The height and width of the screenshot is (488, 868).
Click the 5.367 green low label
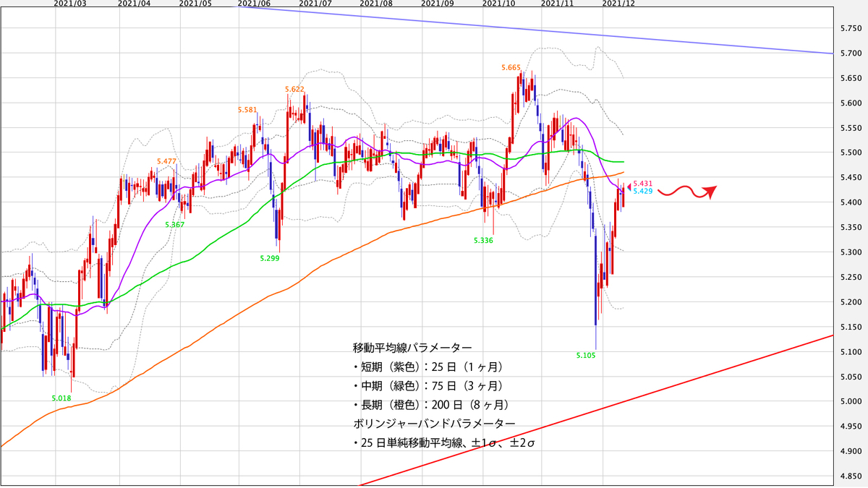coord(175,225)
